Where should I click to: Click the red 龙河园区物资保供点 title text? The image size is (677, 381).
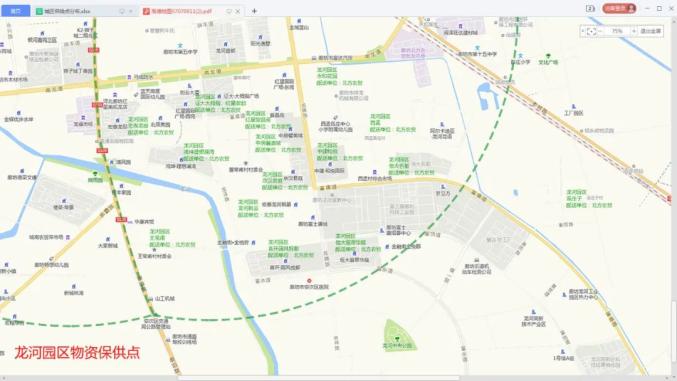(77, 352)
